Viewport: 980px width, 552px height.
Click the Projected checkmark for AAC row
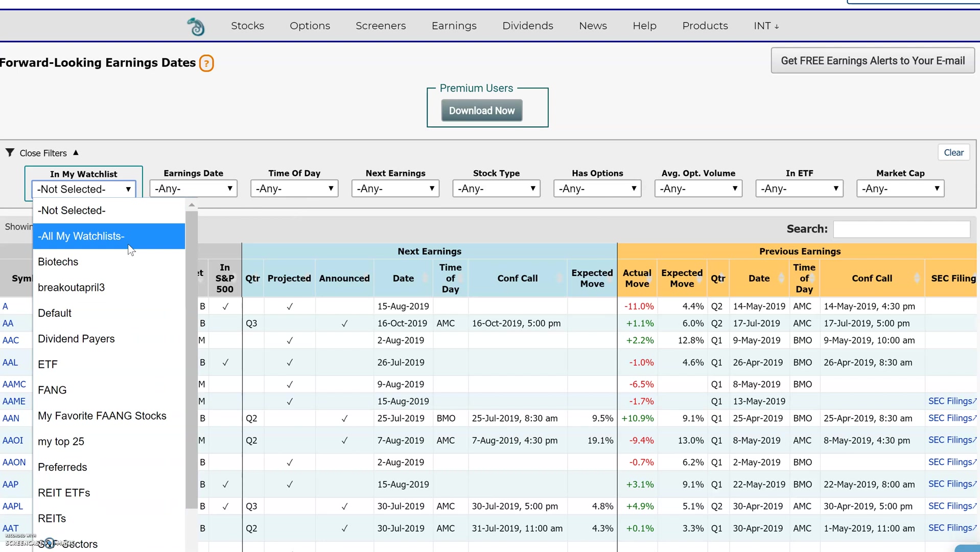290,340
